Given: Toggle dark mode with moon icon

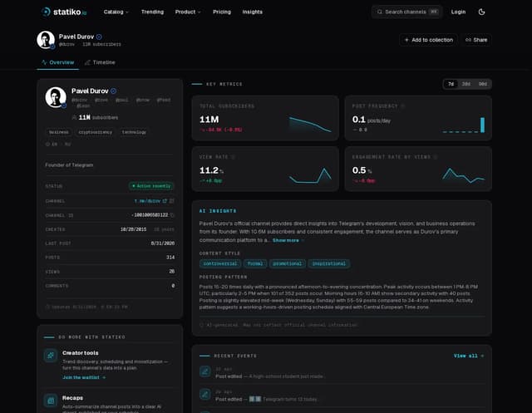Looking at the screenshot, I should click(481, 12).
